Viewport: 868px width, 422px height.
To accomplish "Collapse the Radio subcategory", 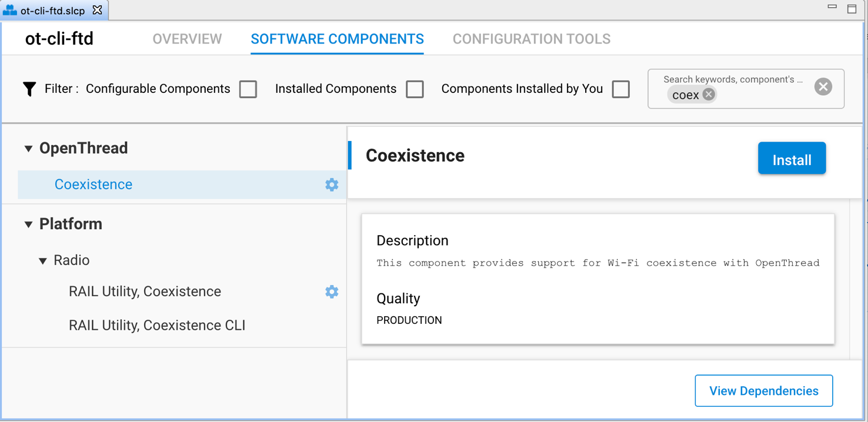I will (43, 261).
